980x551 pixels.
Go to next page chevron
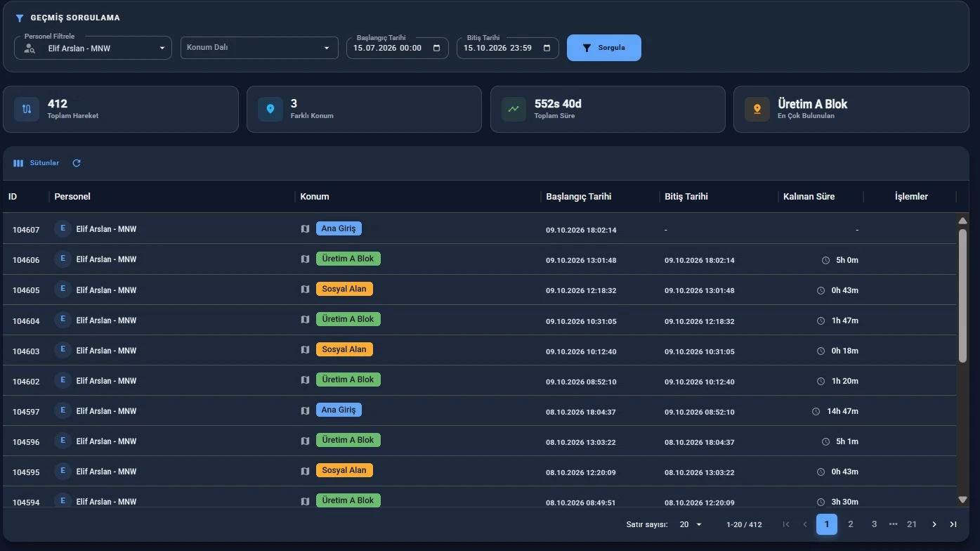click(x=934, y=524)
